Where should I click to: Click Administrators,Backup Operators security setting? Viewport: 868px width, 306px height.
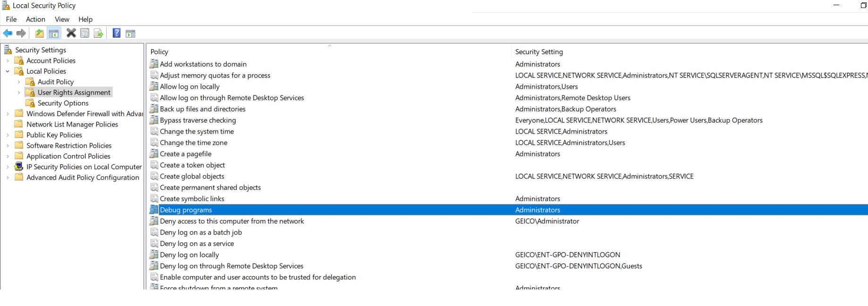[x=566, y=109]
